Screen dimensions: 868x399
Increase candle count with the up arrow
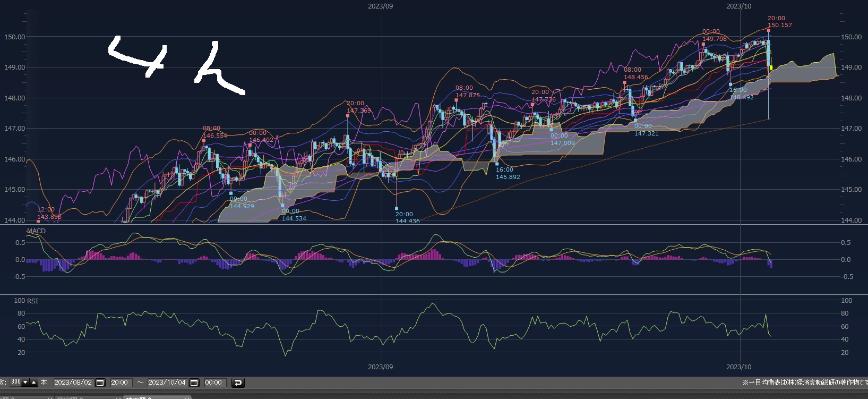coord(34,383)
